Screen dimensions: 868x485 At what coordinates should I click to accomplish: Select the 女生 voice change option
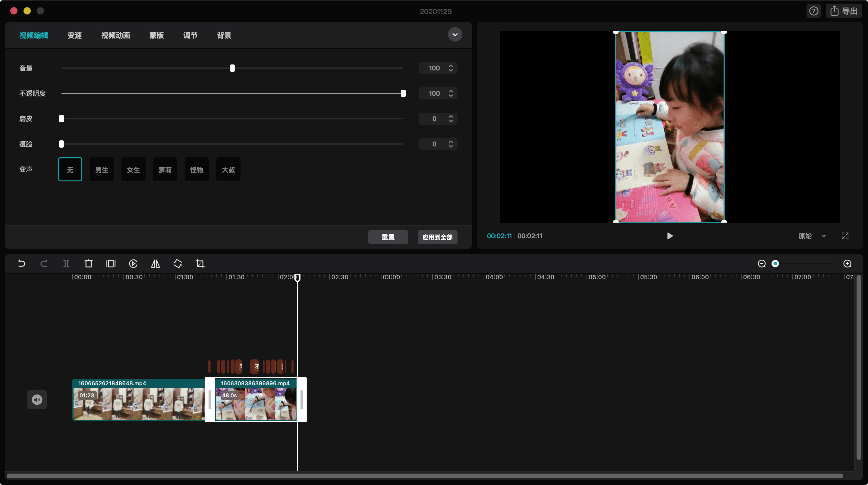(x=134, y=169)
